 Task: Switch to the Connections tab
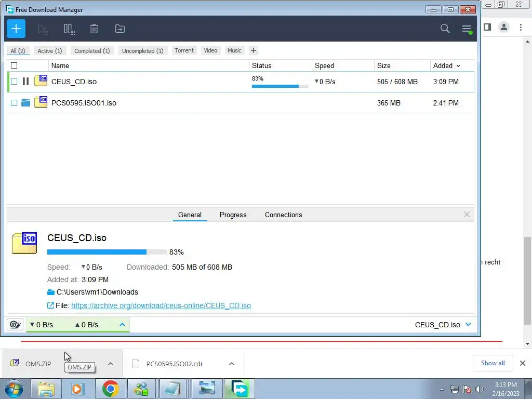pos(283,215)
